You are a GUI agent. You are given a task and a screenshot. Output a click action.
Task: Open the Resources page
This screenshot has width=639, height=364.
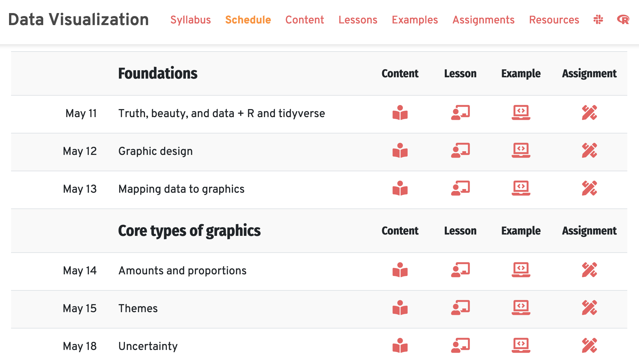click(x=554, y=20)
